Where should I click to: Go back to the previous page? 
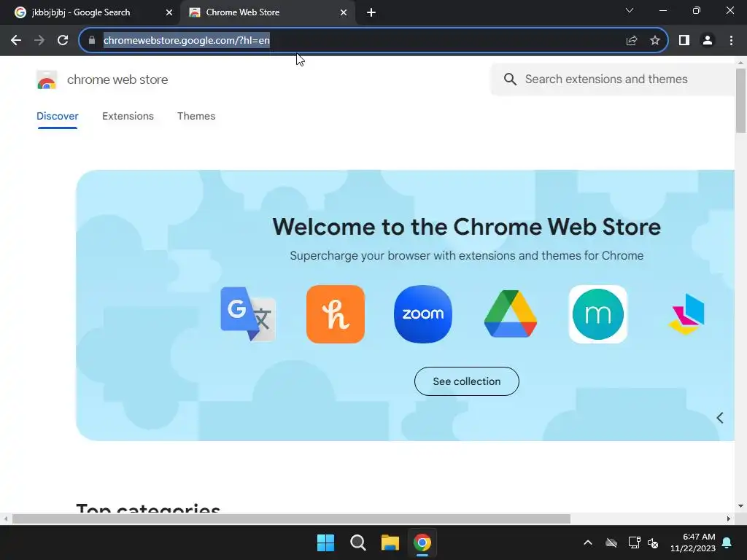pos(16,41)
